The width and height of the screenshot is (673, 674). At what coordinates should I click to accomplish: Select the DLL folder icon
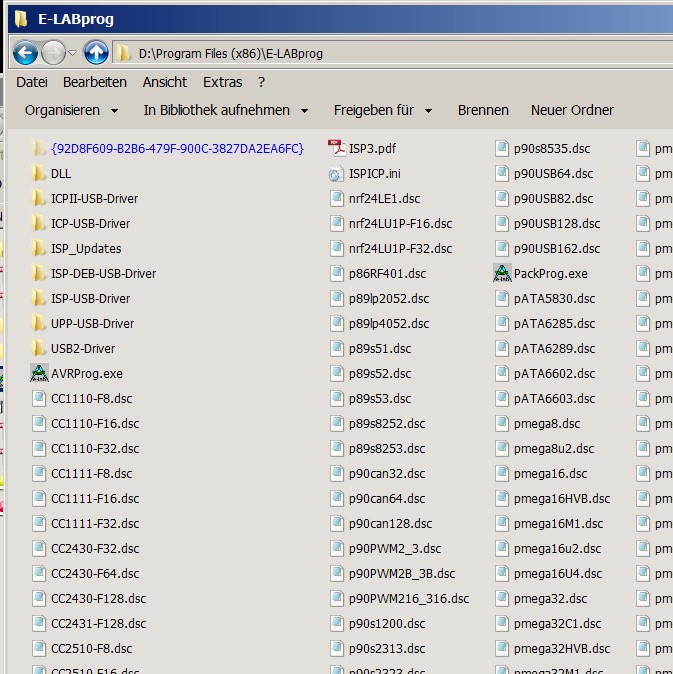[39, 174]
